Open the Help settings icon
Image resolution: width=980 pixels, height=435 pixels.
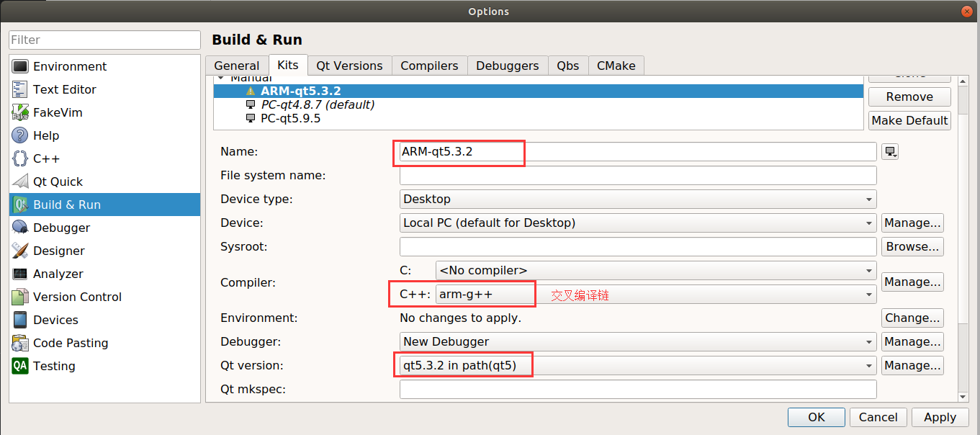point(20,135)
